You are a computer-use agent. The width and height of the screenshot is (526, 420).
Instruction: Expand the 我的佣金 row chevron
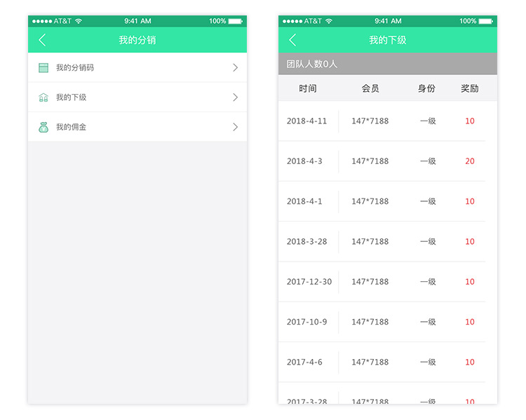(235, 127)
